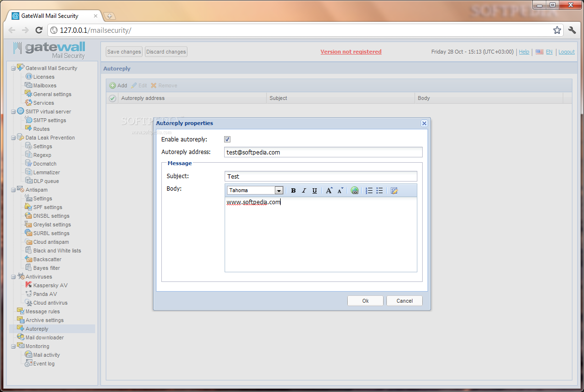Collapse the Monitoring tree node
This screenshot has width=584, height=392.
coord(14,346)
